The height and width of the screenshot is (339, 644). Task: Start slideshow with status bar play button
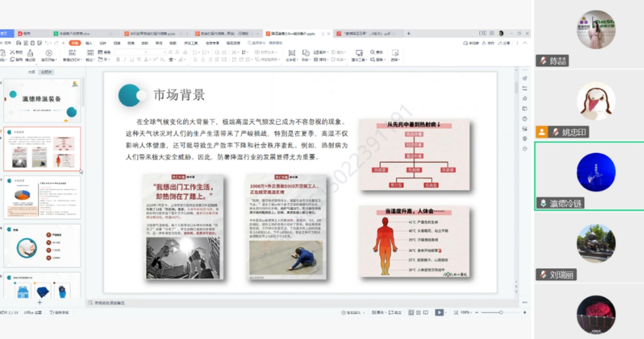point(439,312)
